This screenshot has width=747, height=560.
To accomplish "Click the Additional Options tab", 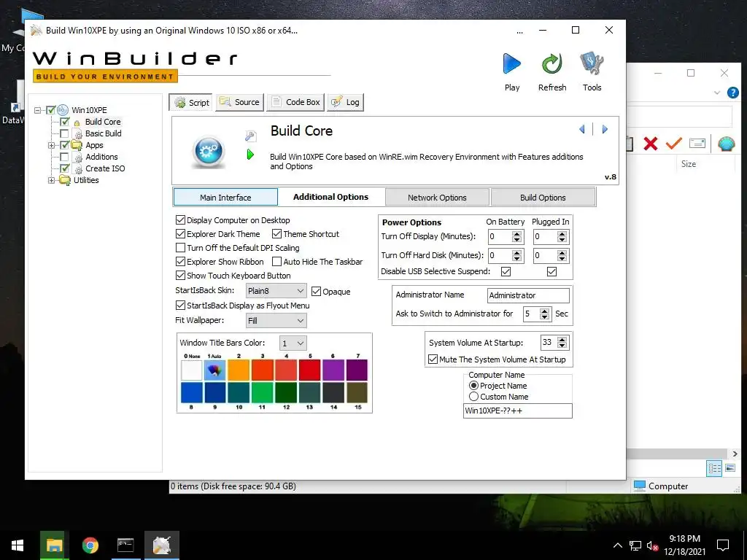I will point(330,197).
